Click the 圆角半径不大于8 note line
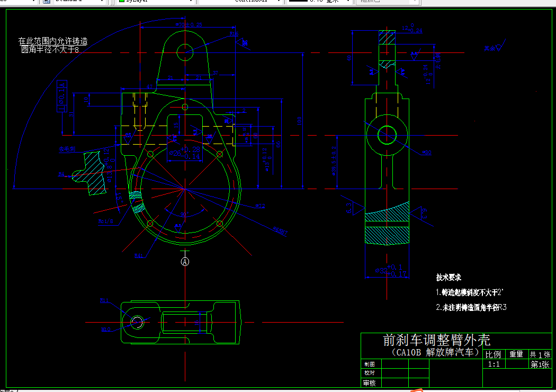This screenshot has height=392, width=556. pos(50,49)
